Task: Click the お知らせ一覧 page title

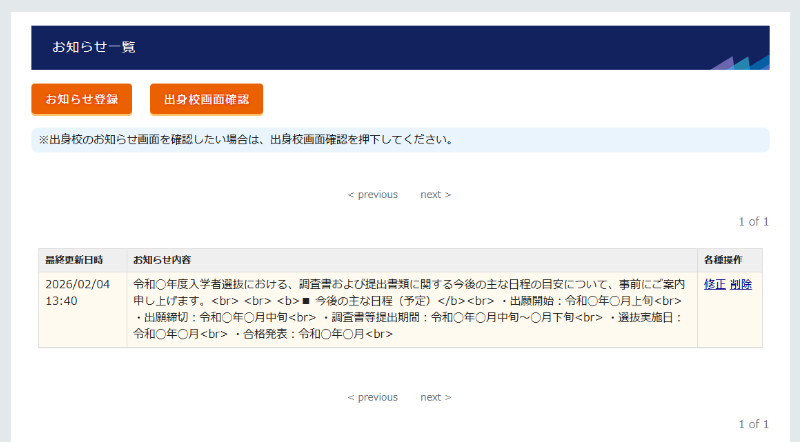Action: click(x=94, y=47)
